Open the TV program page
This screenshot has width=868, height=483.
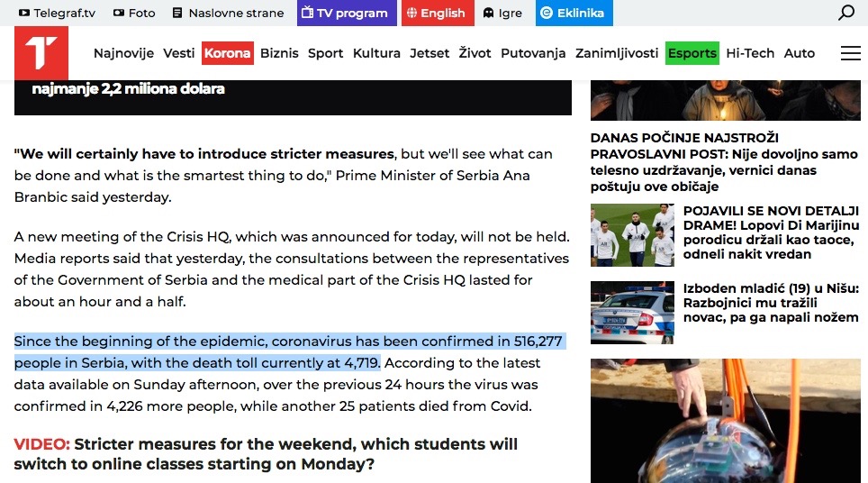coord(346,13)
